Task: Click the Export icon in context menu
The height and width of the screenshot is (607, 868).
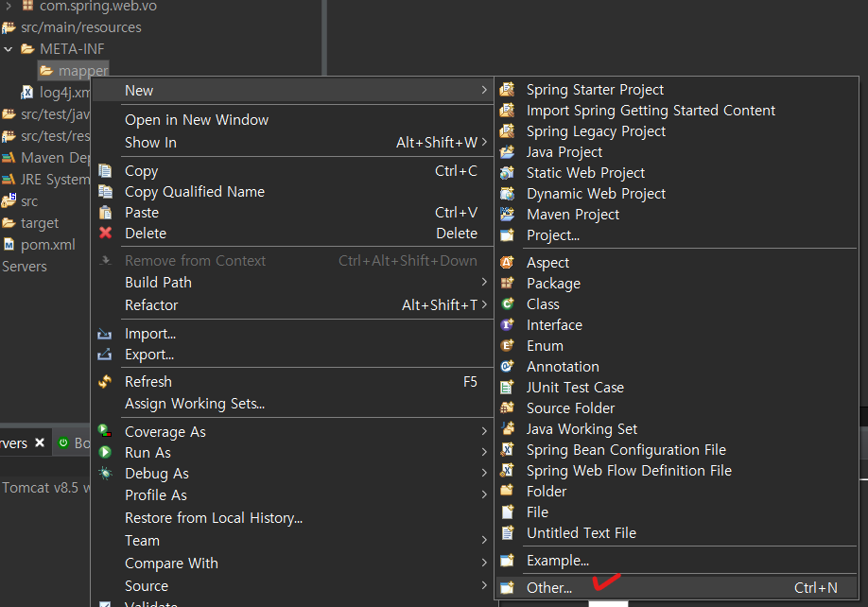Action: pyautogui.click(x=105, y=355)
